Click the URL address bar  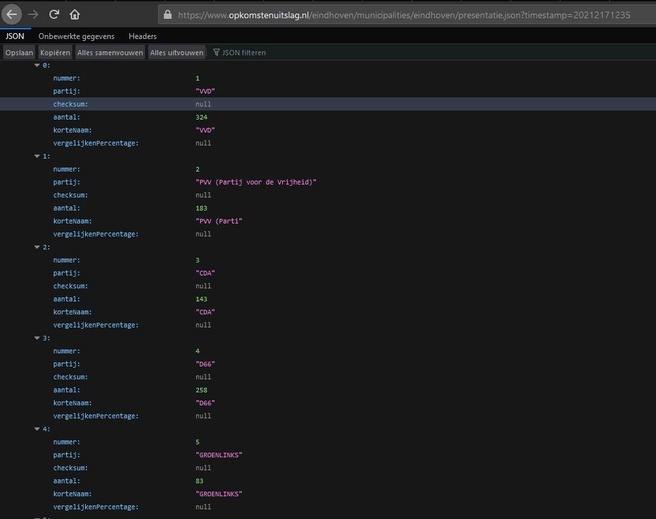coord(400,15)
